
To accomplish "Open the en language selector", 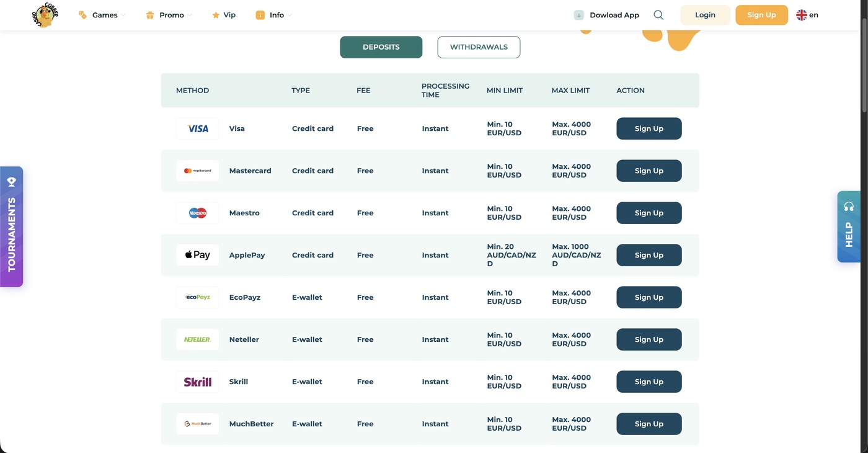I will click(807, 15).
